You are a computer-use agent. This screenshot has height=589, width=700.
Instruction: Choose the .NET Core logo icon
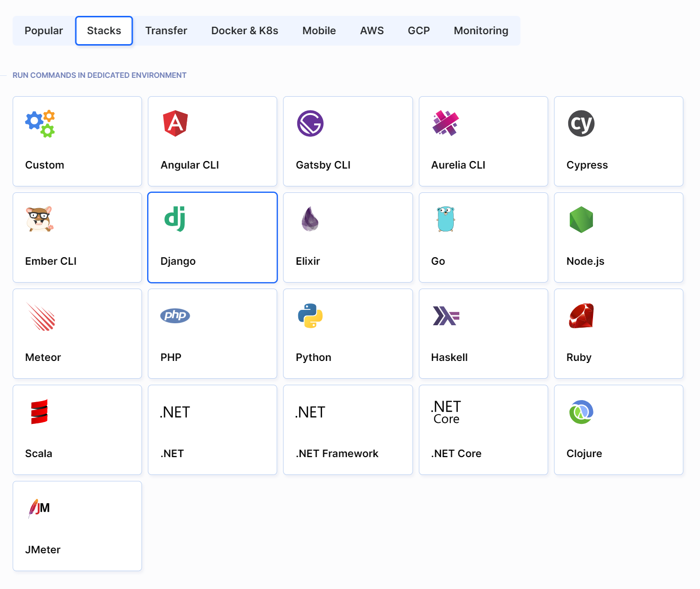pyautogui.click(x=446, y=412)
